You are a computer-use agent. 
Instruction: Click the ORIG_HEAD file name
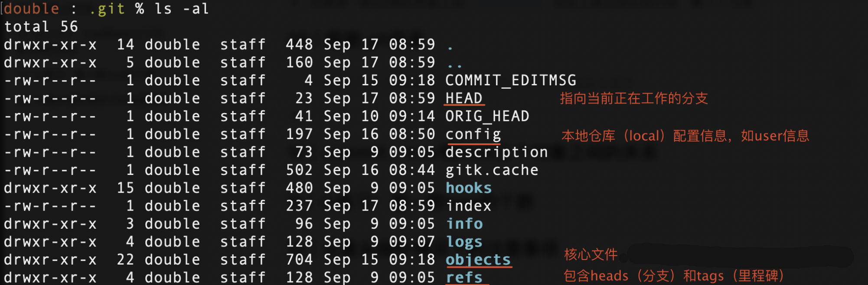tap(487, 117)
